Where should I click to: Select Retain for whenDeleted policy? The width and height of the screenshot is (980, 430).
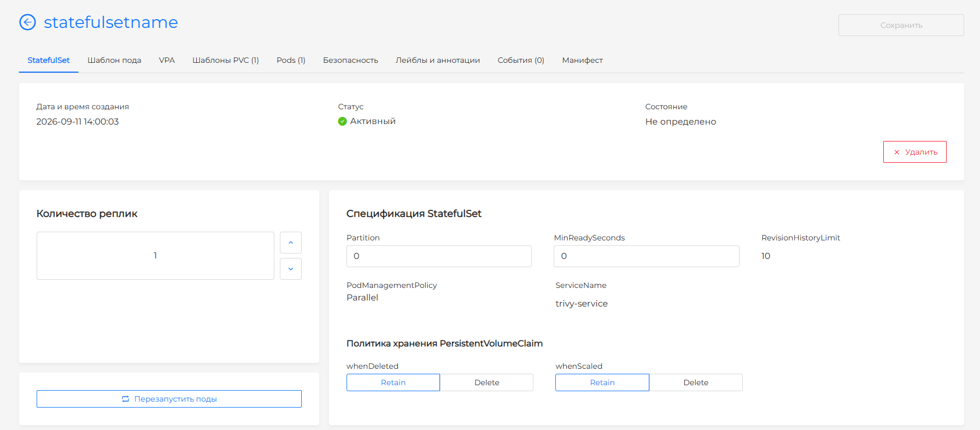393,382
